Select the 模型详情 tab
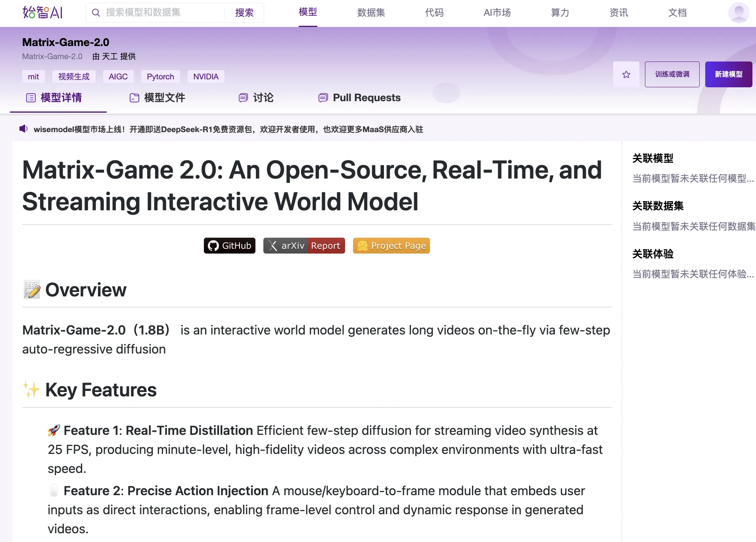This screenshot has width=756, height=542. [x=54, y=98]
